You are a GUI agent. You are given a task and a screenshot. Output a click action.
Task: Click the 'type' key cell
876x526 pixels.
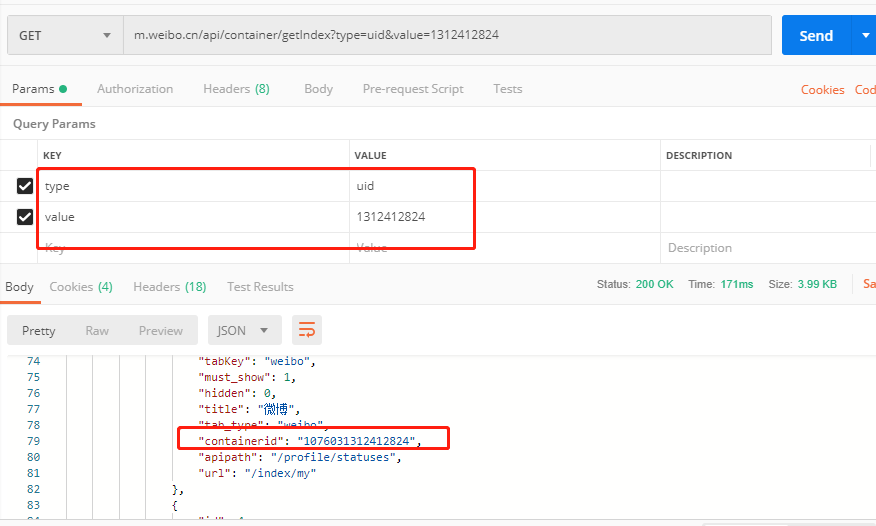coord(193,186)
